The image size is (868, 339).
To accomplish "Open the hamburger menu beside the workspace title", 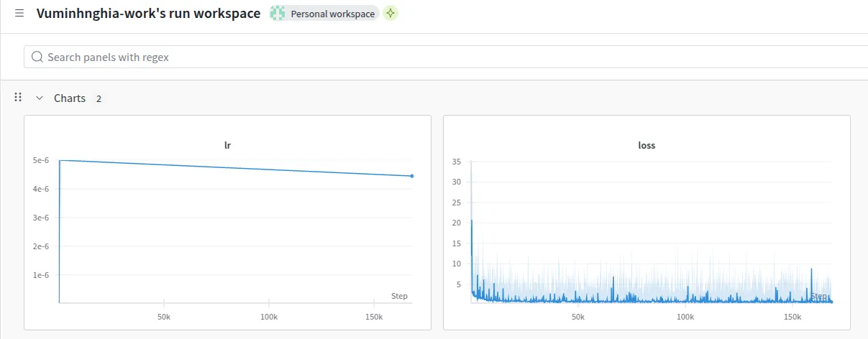I will pyautogui.click(x=19, y=14).
